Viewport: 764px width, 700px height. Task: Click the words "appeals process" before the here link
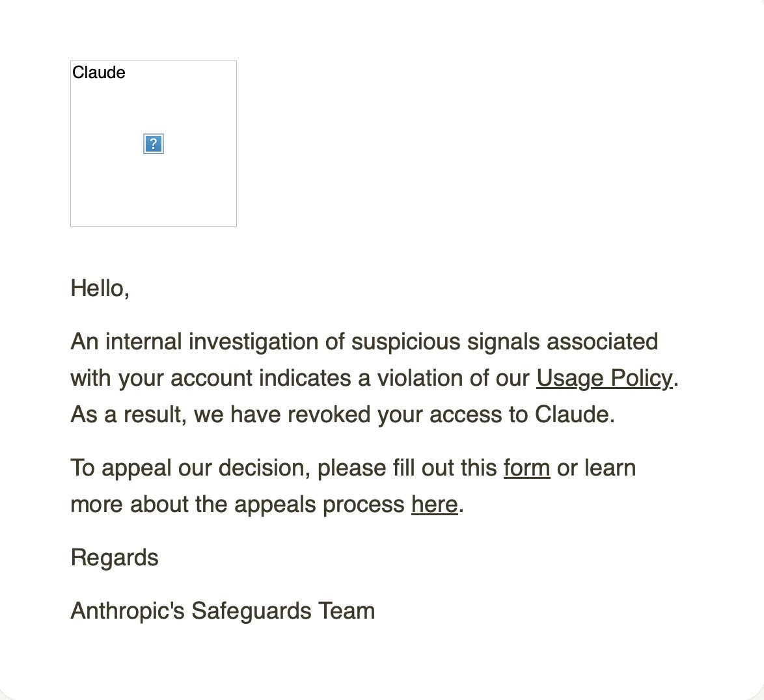[x=319, y=505]
